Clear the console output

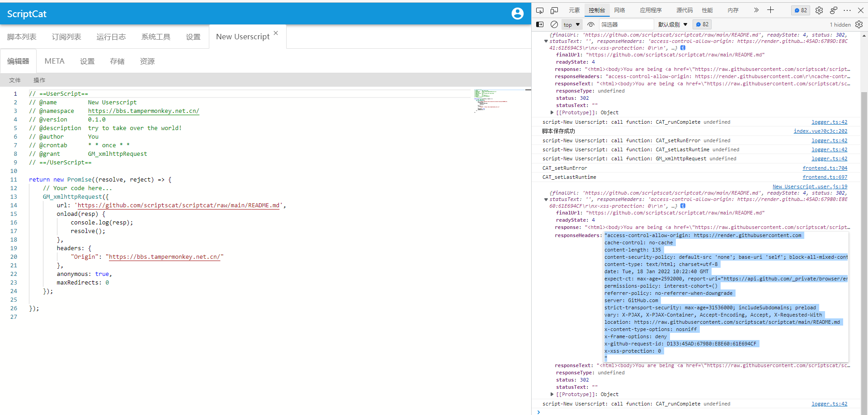(x=554, y=24)
